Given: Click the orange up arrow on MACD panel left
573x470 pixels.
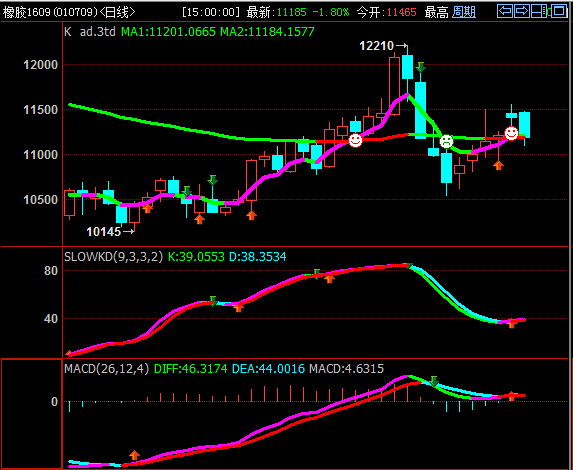Looking at the screenshot, I should [134, 455].
